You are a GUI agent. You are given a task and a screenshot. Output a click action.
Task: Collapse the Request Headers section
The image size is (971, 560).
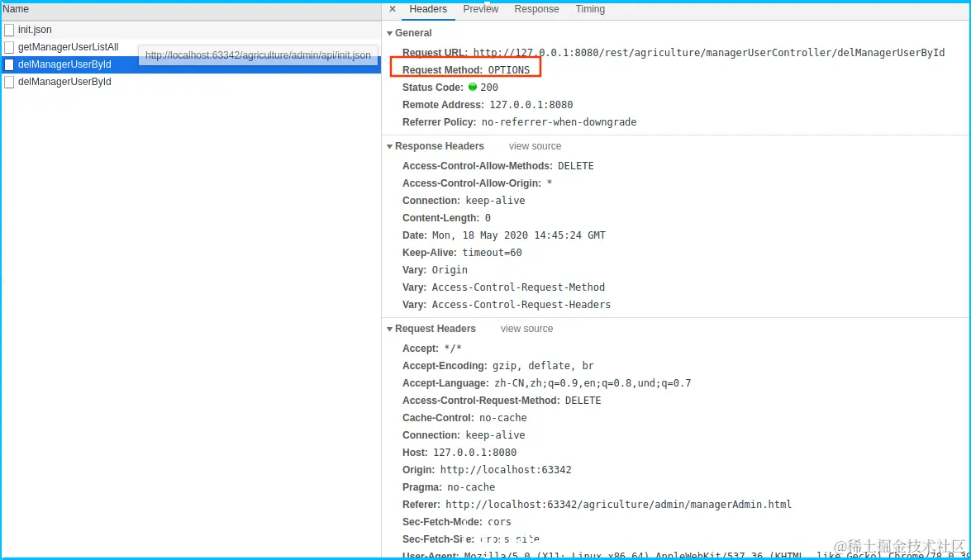389,330
